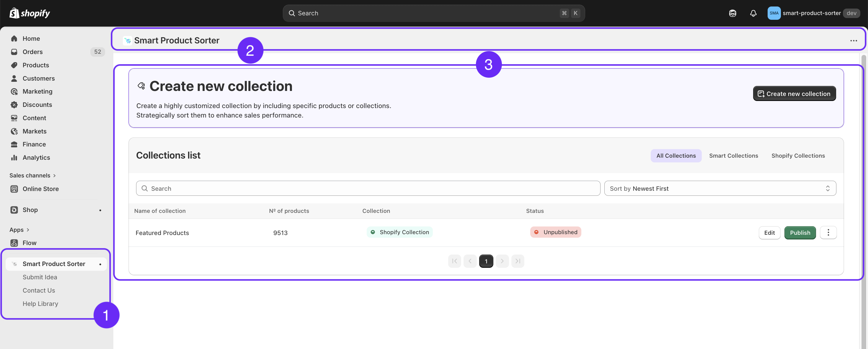
Task: Open the notifications bell
Action: point(753,13)
